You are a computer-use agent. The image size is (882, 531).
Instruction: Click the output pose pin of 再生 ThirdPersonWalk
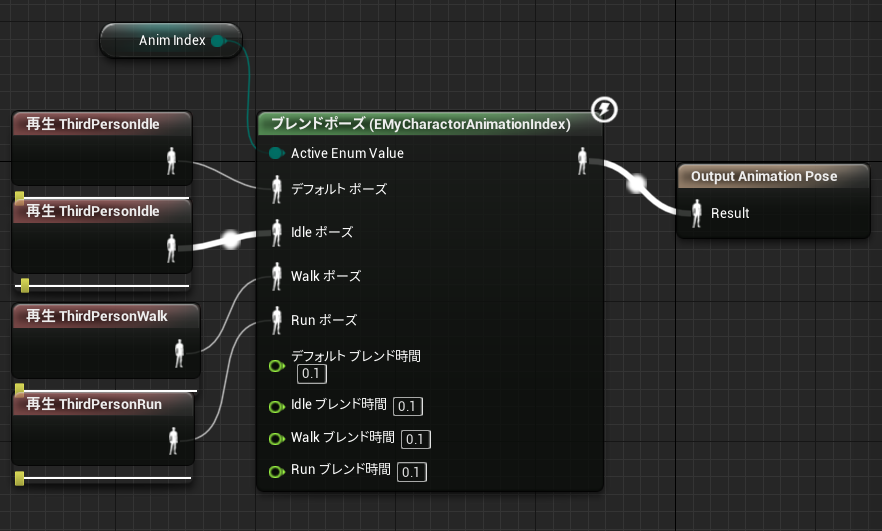pyautogui.click(x=179, y=353)
